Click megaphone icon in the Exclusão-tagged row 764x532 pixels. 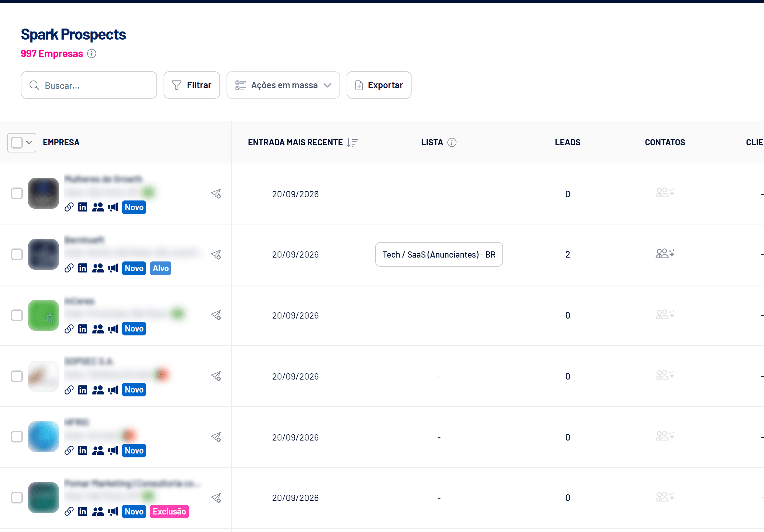pyautogui.click(x=113, y=511)
